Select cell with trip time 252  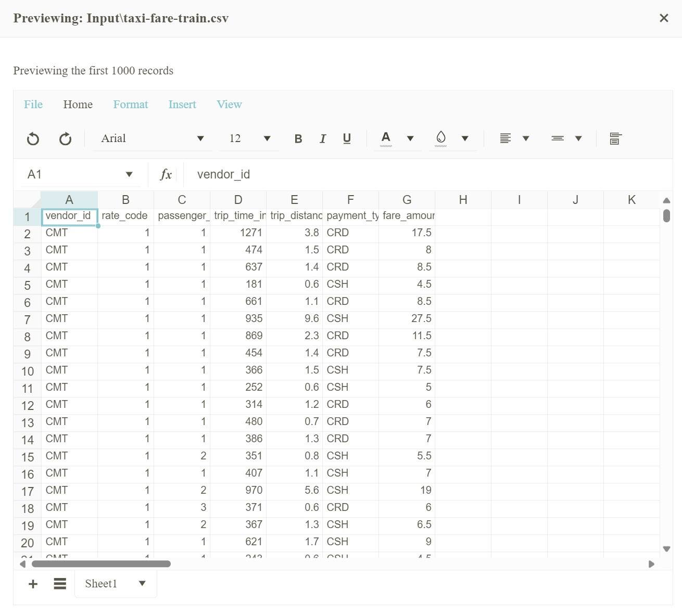(x=238, y=388)
